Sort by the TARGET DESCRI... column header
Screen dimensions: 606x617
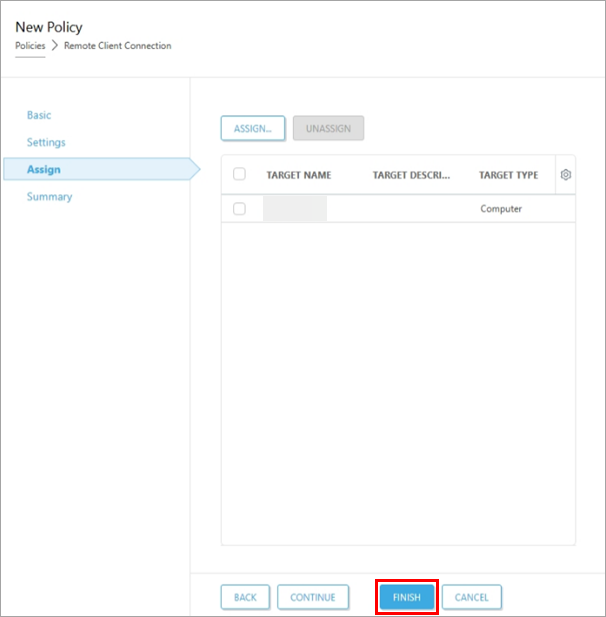click(x=411, y=175)
